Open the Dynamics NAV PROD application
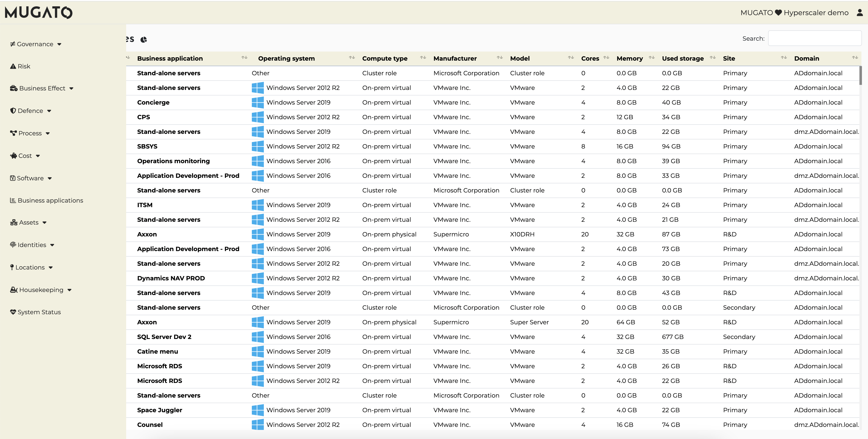This screenshot has height=439, width=868. click(x=171, y=278)
